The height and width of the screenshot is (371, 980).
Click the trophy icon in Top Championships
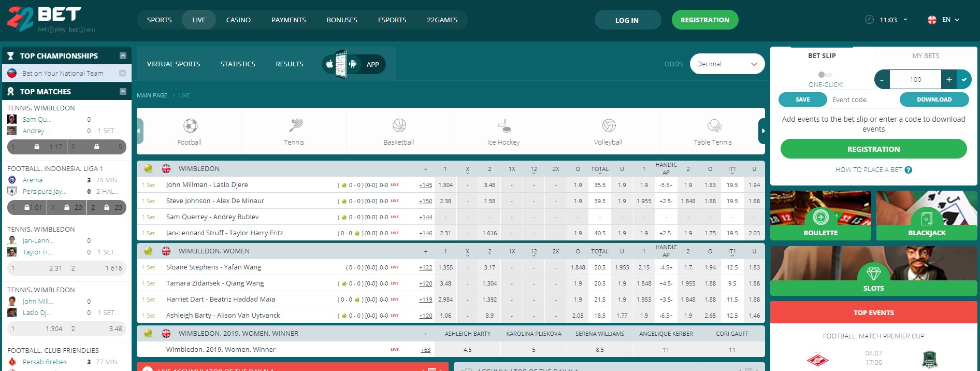(x=10, y=55)
